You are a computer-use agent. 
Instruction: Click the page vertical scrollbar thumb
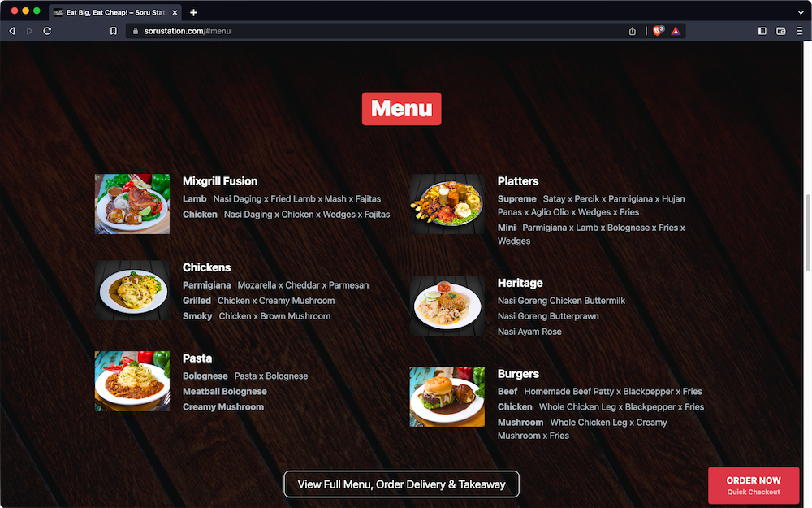tap(807, 232)
